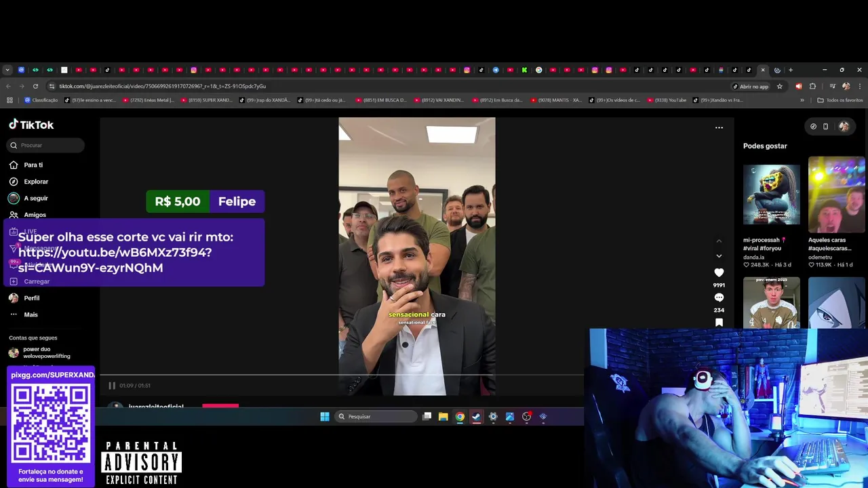Open the (9338) YouTube bookmark

666,100
